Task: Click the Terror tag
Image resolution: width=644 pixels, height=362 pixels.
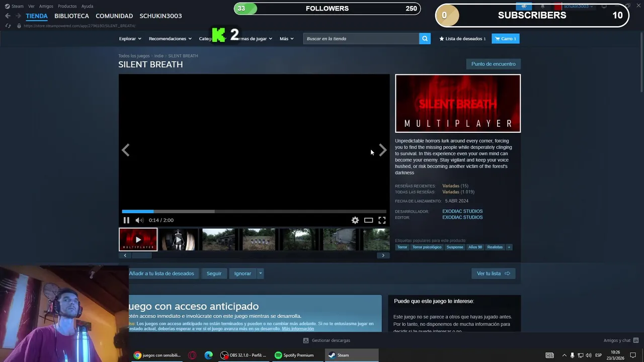Action: (402, 247)
